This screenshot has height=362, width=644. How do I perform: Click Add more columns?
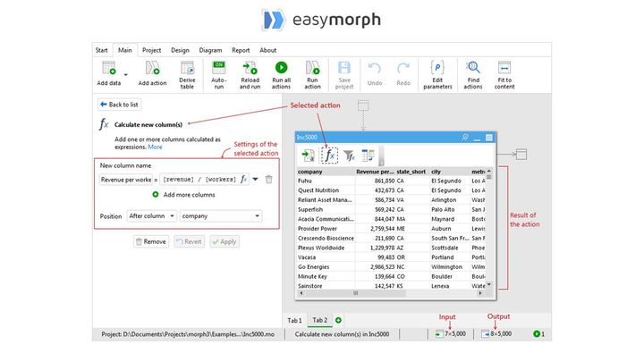pos(183,195)
